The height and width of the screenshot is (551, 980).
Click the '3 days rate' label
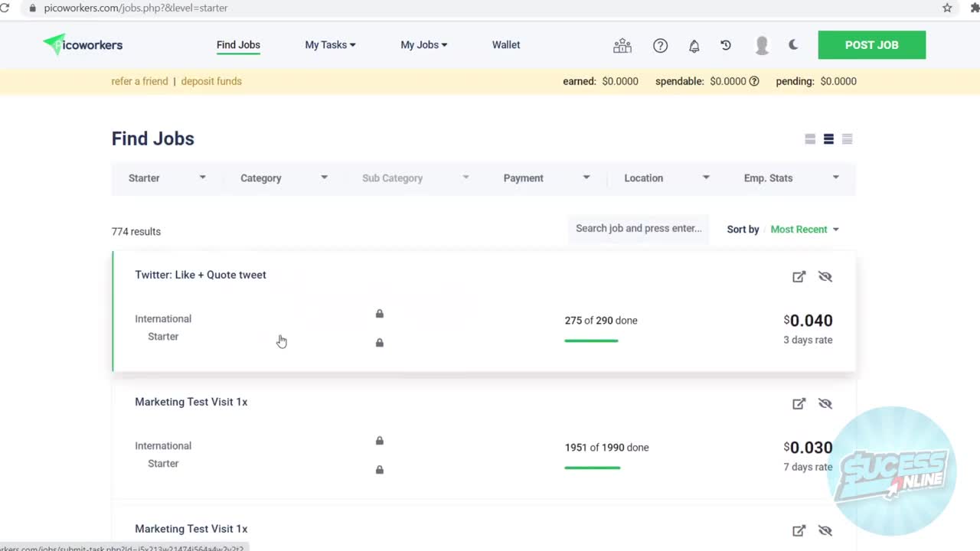coord(808,340)
